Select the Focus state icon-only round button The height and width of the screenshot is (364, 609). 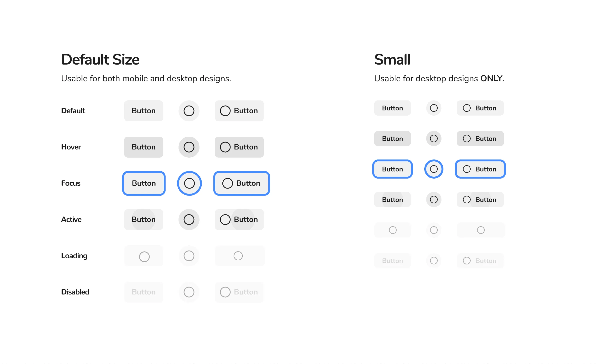[189, 183]
